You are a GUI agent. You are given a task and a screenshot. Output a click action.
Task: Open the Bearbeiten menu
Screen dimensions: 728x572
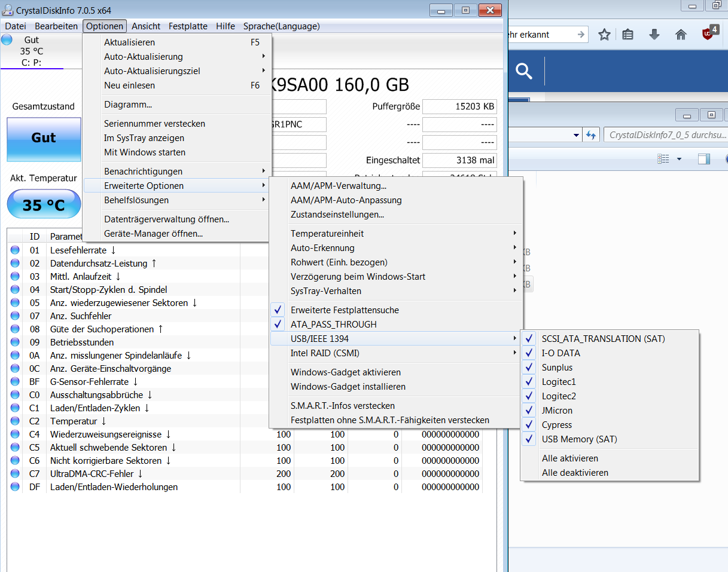coord(56,26)
